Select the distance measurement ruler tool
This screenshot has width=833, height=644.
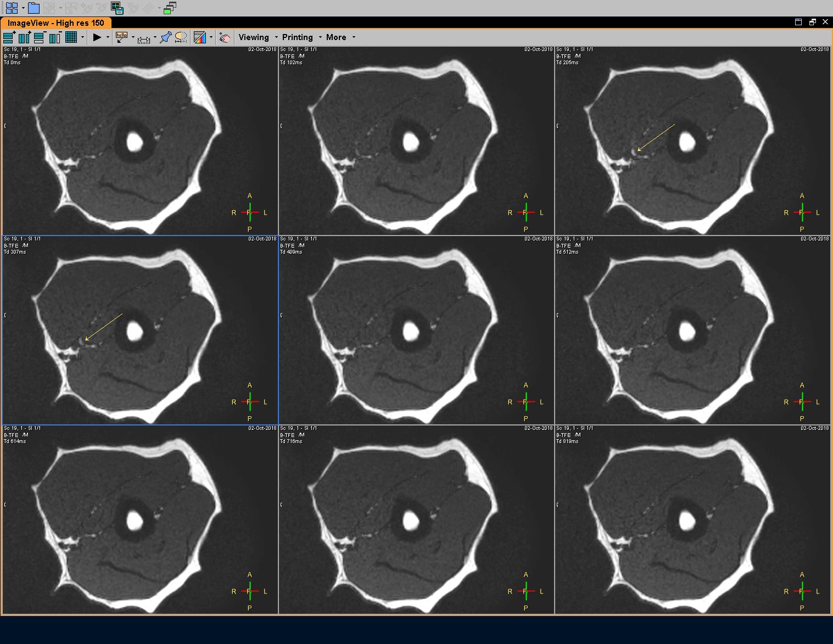click(144, 38)
